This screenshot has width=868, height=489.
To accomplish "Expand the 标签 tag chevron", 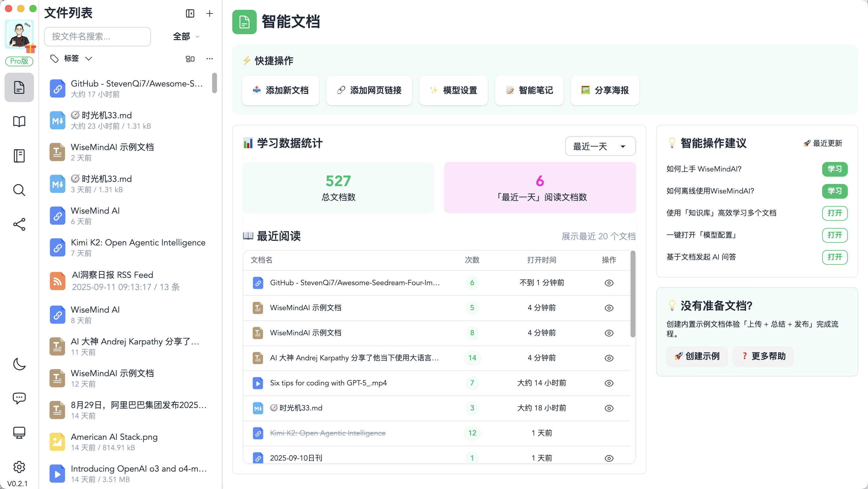I will [89, 59].
